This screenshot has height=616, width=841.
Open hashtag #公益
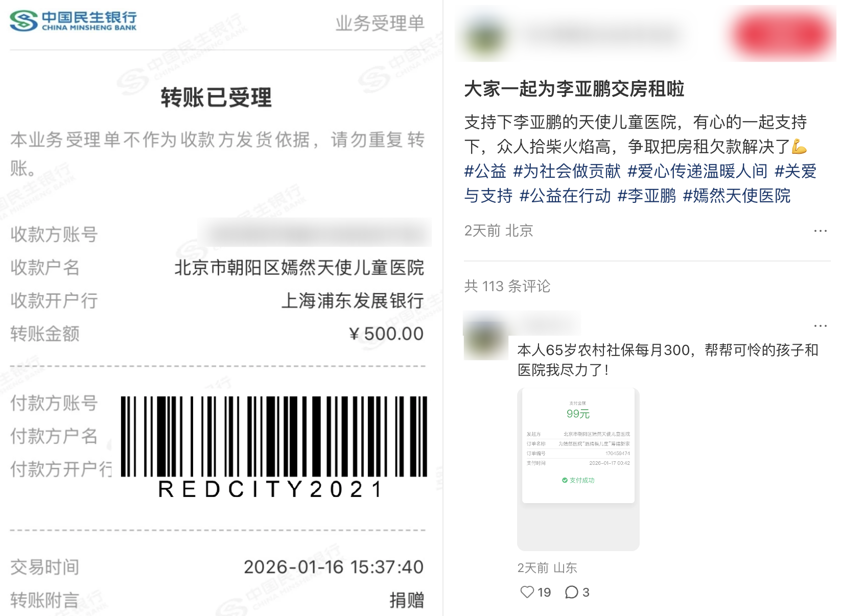click(x=485, y=171)
